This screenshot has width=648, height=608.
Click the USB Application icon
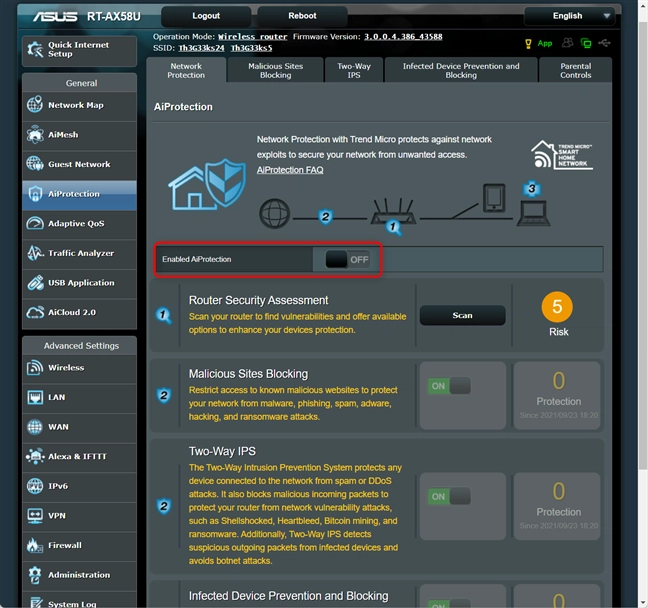pos(35,283)
